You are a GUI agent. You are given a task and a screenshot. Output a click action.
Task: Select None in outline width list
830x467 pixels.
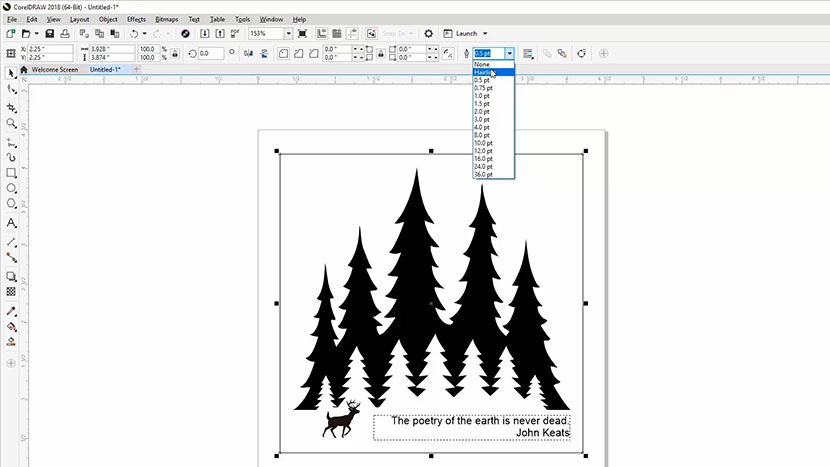482,64
